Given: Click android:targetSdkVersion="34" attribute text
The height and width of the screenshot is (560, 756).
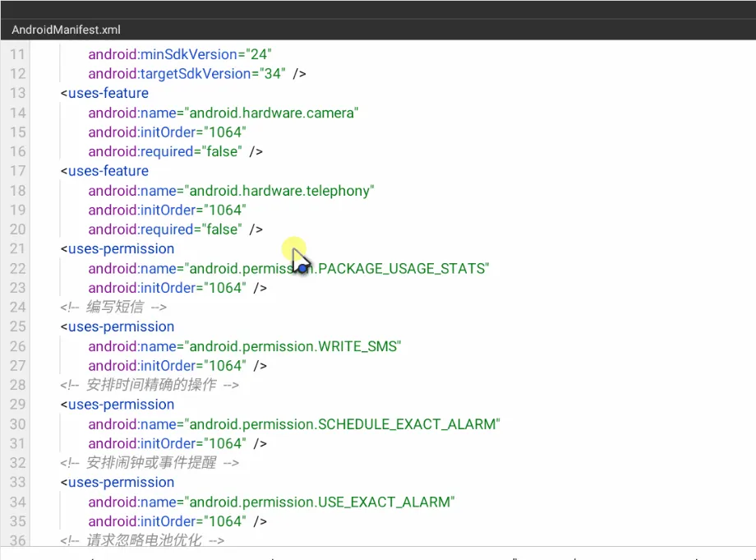Looking at the screenshot, I should click(x=187, y=74).
